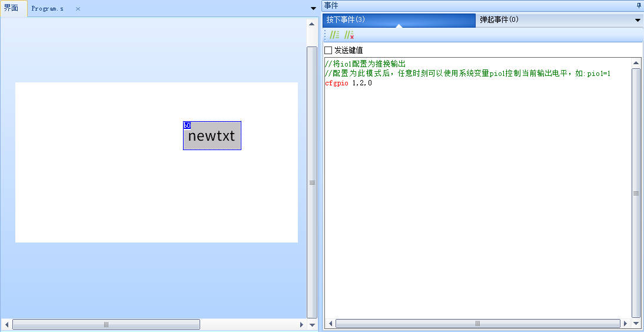The height and width of the screenshot is (332, 644).
Task: Select the 按下事件(3) tab
Action: tap(399, 20)
